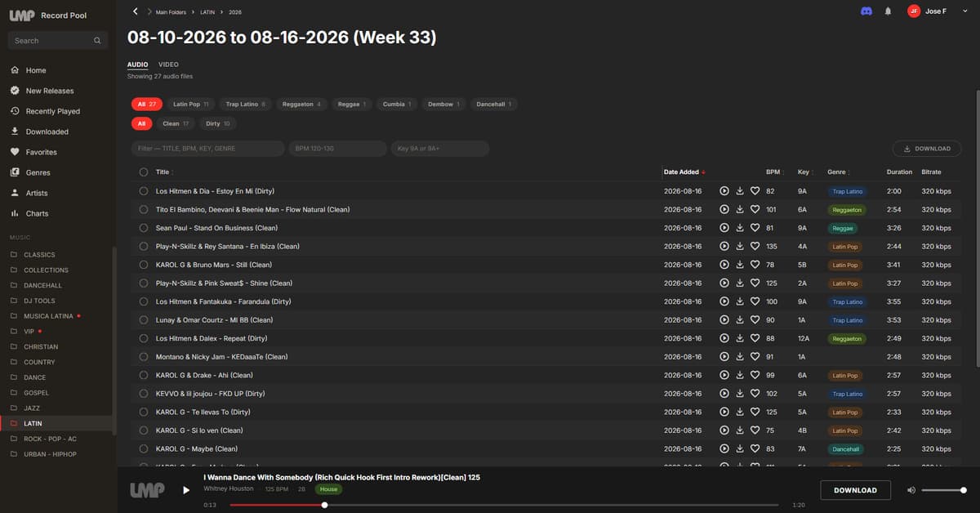Sort by Title column header
This screenshot has width=980, height=513.
coord(164,172)
